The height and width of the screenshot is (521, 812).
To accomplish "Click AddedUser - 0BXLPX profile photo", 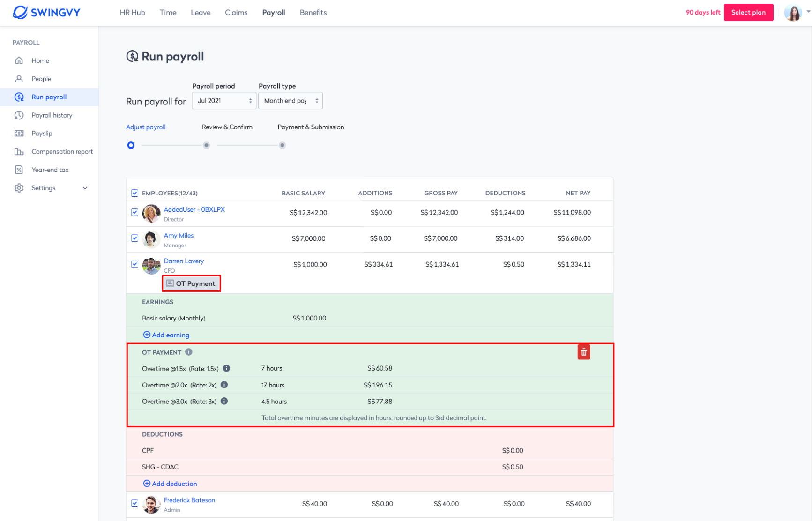I will coord(151,214).
